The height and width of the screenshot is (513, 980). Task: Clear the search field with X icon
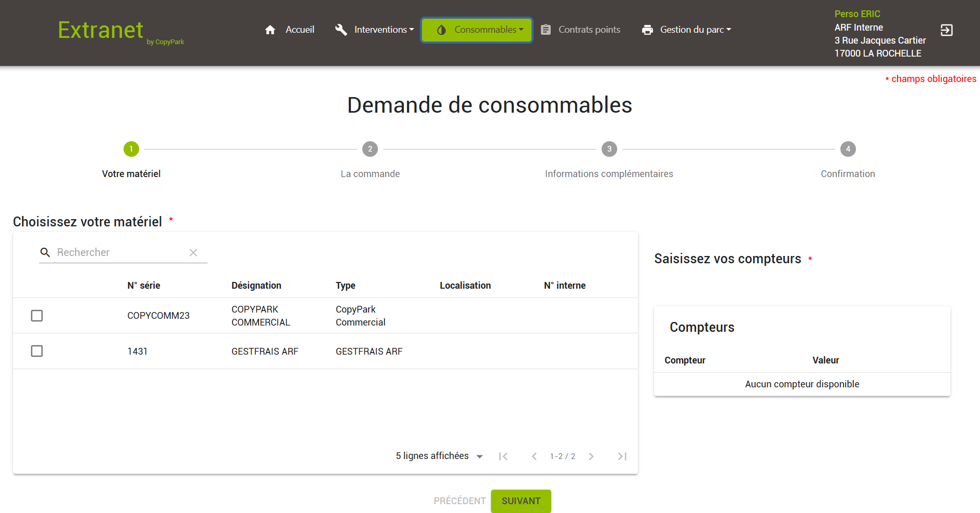click(x=193, y=253)
